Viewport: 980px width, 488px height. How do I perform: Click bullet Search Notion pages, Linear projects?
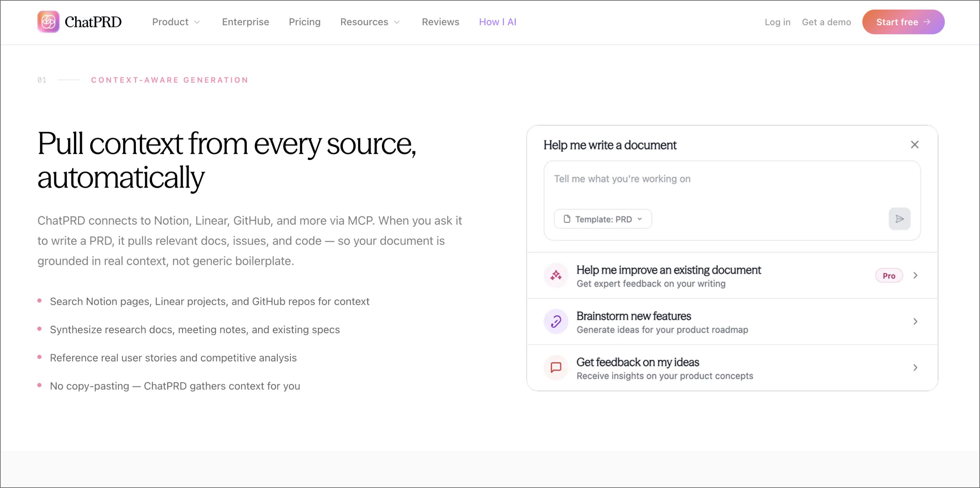(210, 302)
